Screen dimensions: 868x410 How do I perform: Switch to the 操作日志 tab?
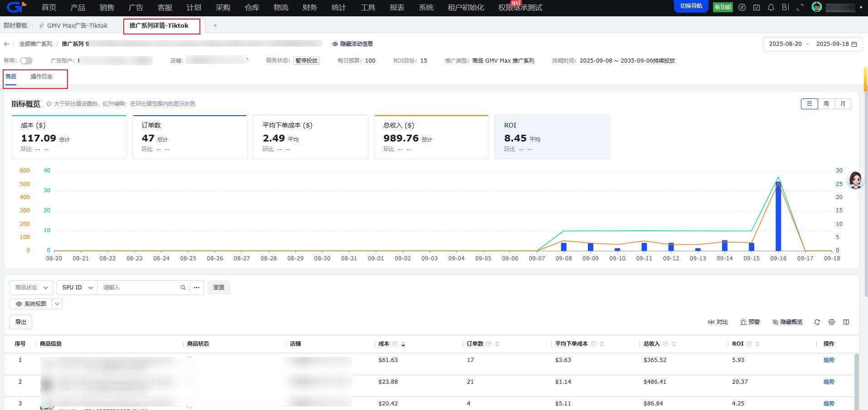(41, 77)
